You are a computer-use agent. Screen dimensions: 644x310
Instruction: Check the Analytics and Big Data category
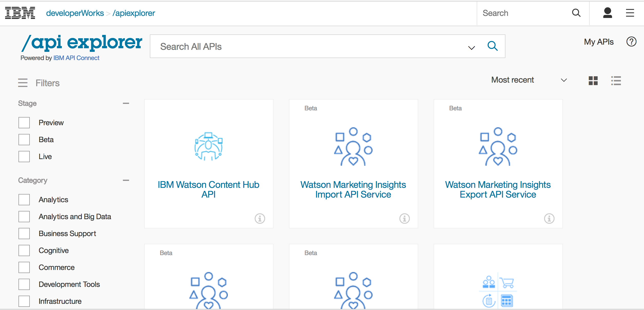(24, 217)
